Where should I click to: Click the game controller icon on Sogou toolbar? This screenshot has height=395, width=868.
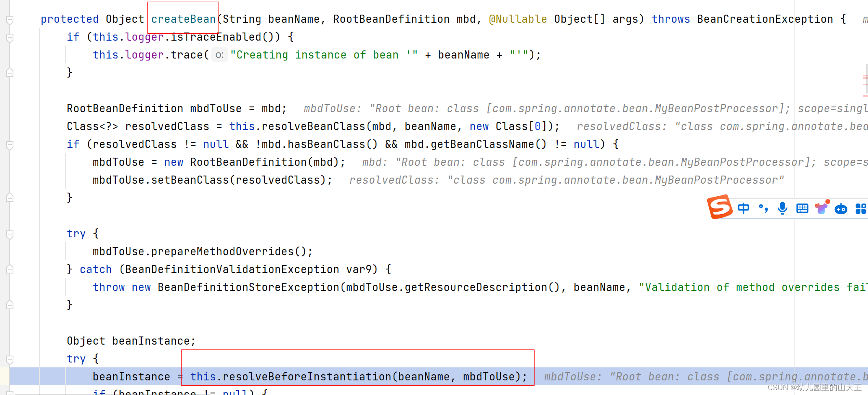click(x=841, y=209)
